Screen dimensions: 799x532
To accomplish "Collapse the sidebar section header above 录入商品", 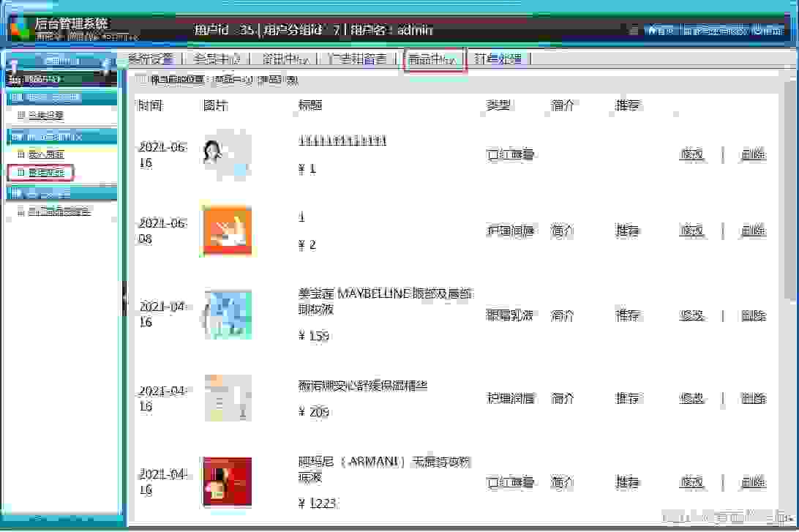I will point(61,136).
